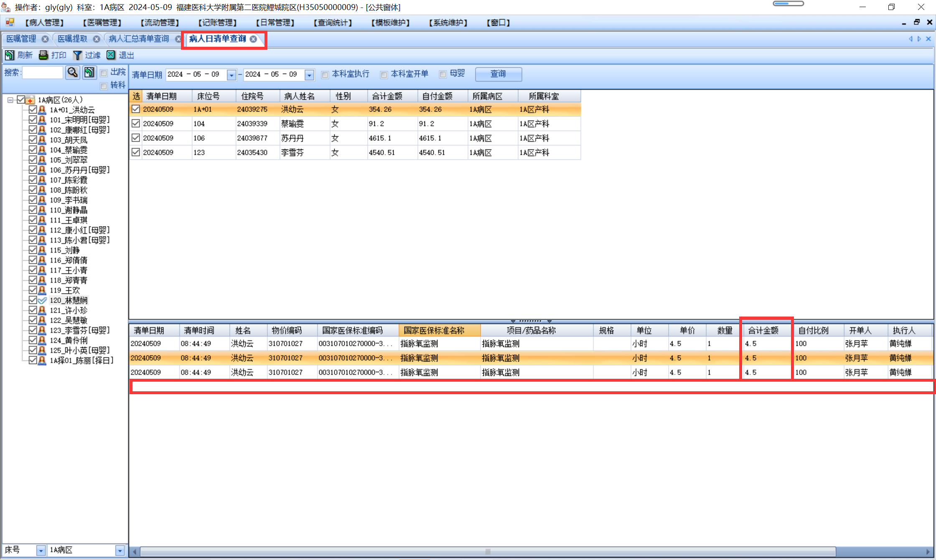Click the magnifier search icon

[x=73, y=72]
